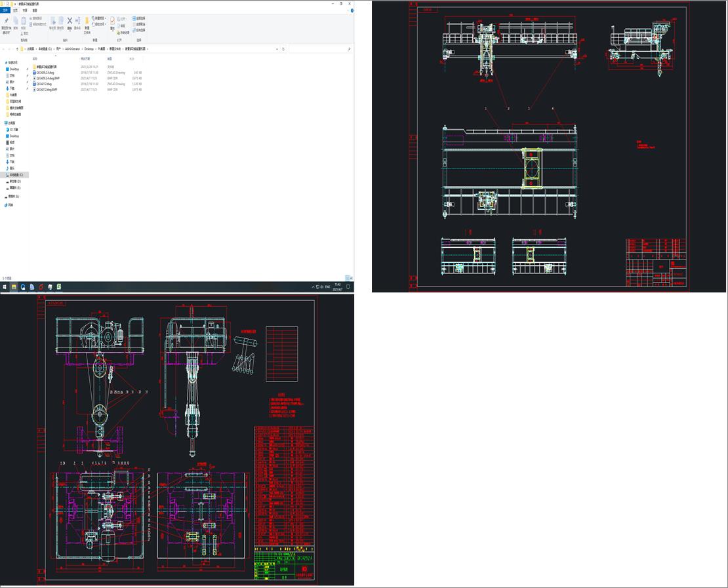Click the ENG input language indicator
728x588 pixels.
point(327,287)
